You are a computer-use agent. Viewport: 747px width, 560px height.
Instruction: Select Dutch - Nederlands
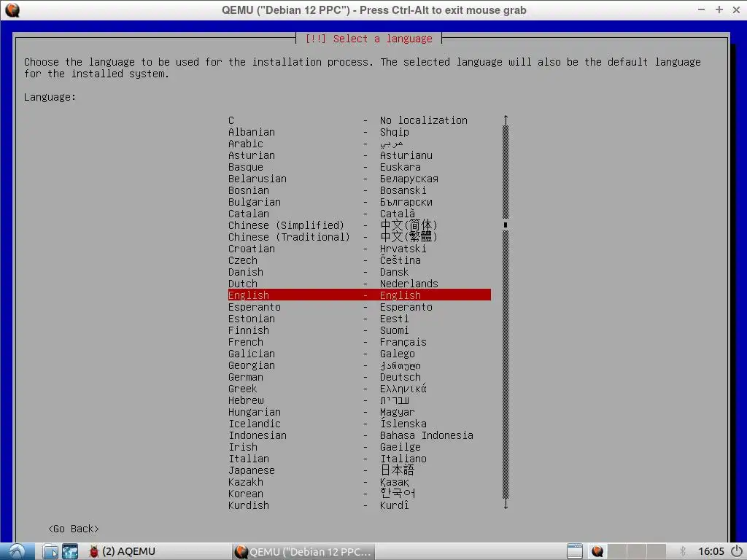point(359,284)
